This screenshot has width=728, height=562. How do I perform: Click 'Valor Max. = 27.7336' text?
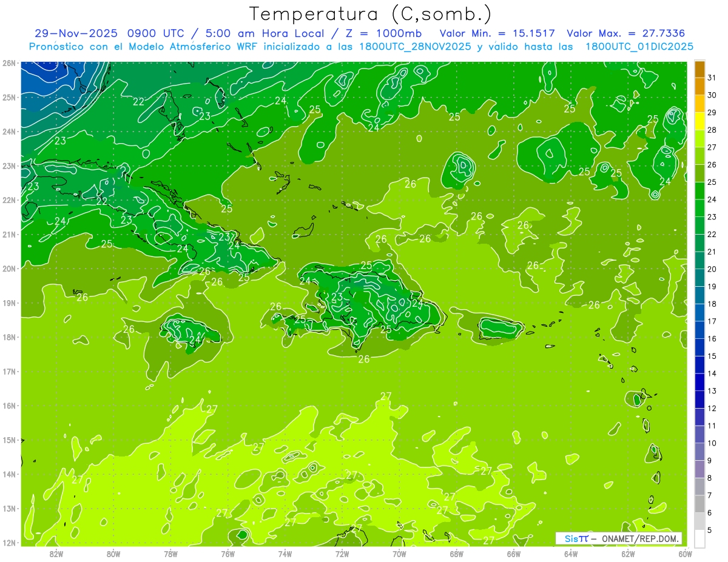[627, 33]
